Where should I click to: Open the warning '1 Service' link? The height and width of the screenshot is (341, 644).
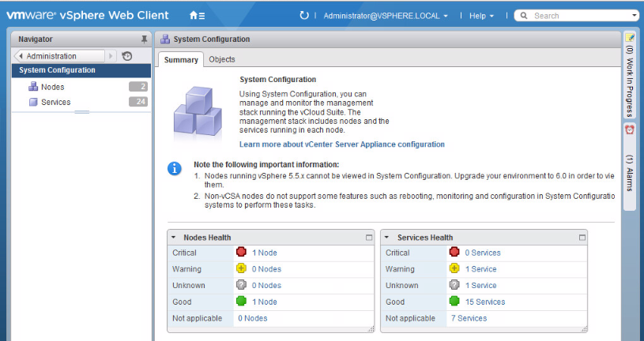[x=480, y=269]
